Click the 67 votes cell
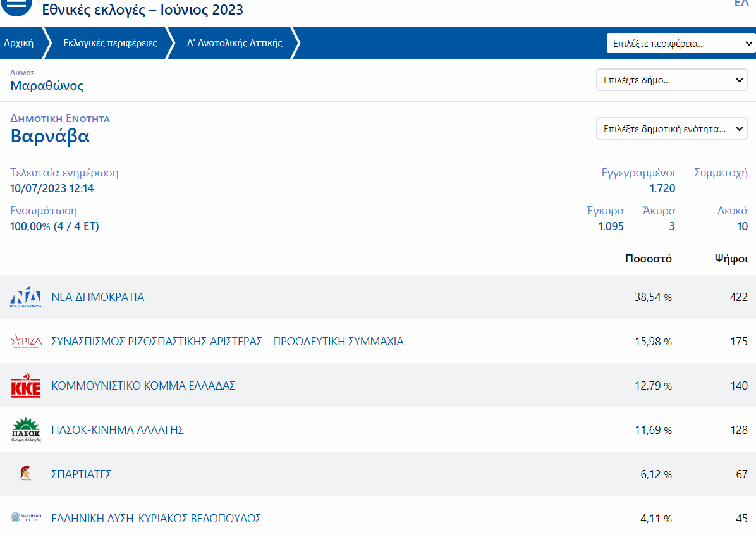756x537 pixels. pos(742,475)
